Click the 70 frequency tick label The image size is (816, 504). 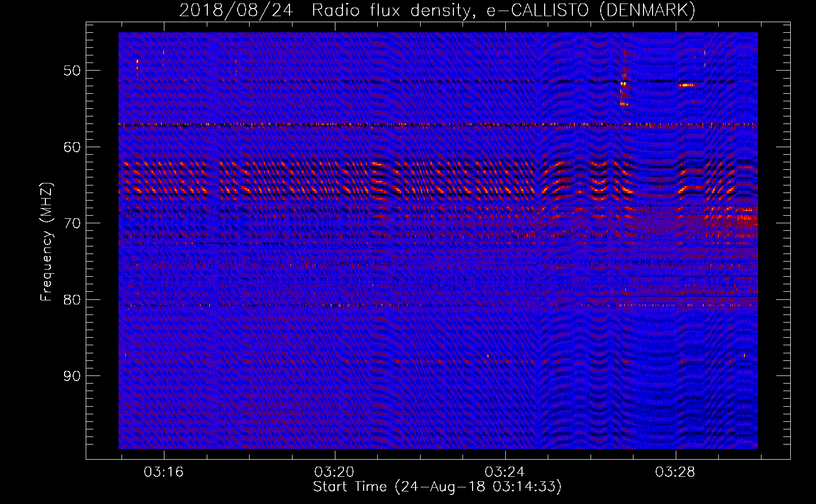point(72,223)
